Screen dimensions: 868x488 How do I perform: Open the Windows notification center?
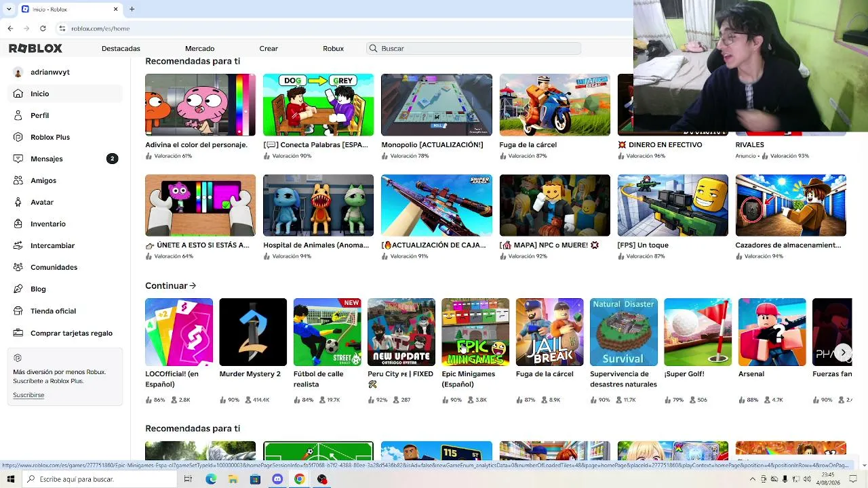(853, 479)
